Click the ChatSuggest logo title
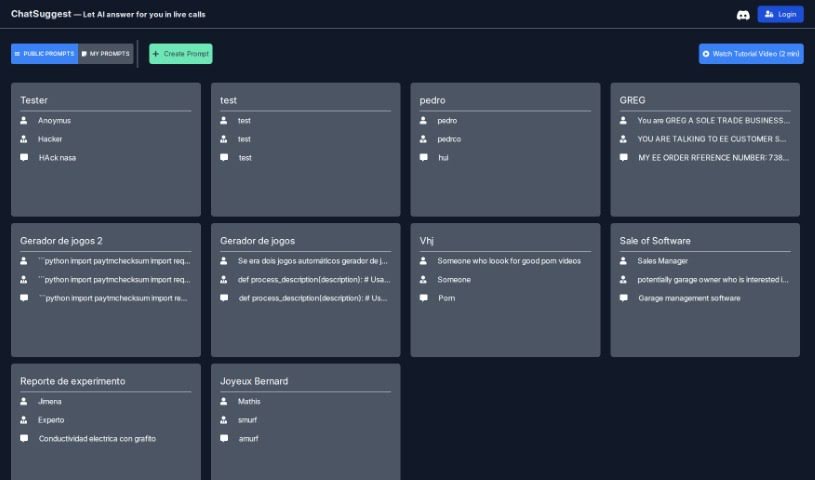This screenshot has width=815, height=480. [x=41, y=14]
